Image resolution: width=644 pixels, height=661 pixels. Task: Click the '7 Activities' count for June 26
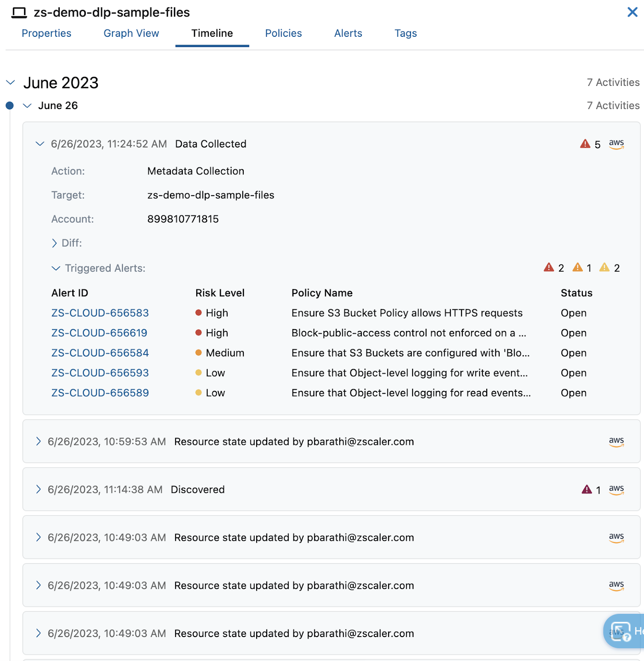point(613,105)
